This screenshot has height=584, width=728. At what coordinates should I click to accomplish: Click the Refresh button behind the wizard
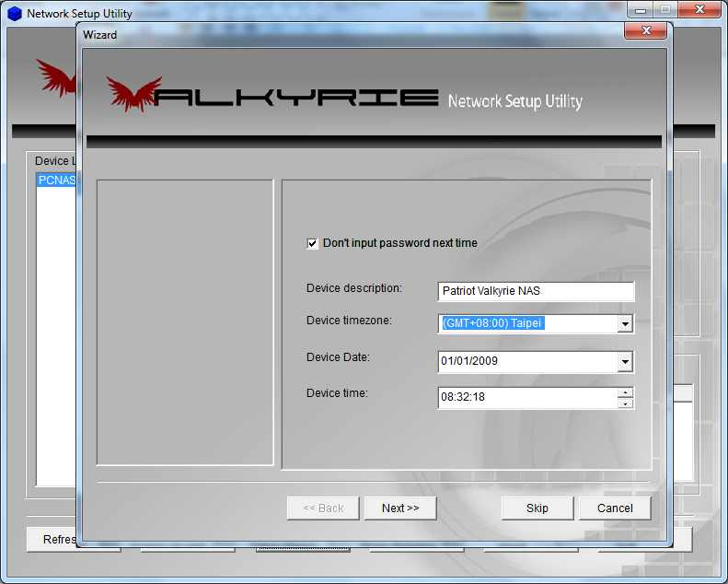pyautogui.click(x=53, y=540)
